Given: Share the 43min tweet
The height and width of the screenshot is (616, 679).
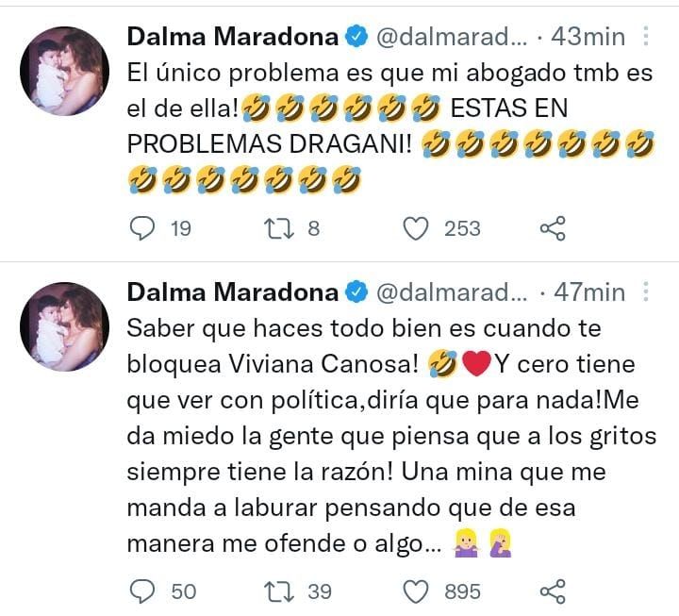Looking at the screenshot, I should (552, 228).
